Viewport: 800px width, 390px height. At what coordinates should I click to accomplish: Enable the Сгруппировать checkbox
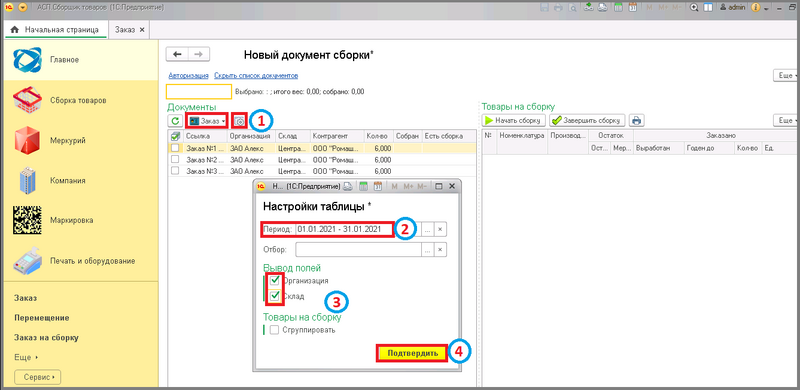[x=275, y=330]
